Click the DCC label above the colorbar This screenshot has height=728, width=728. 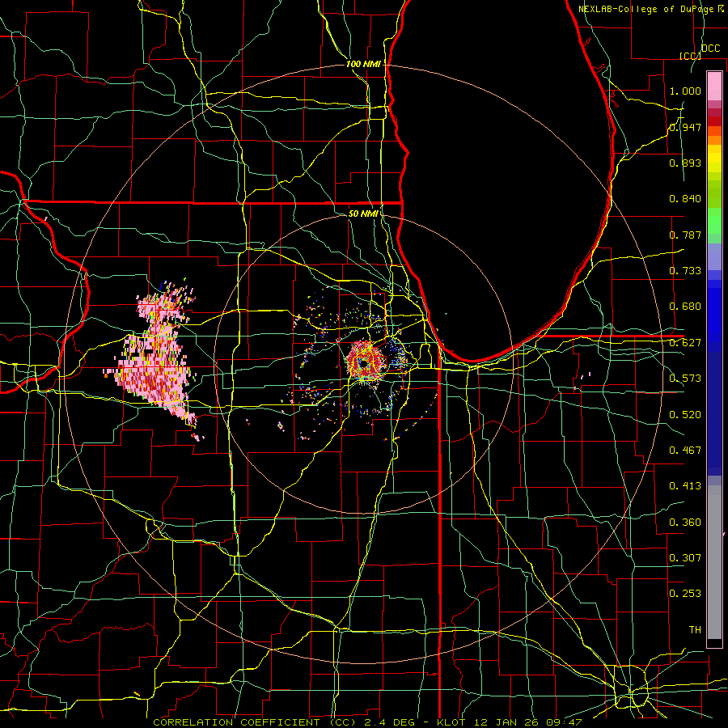pos(710,49)
